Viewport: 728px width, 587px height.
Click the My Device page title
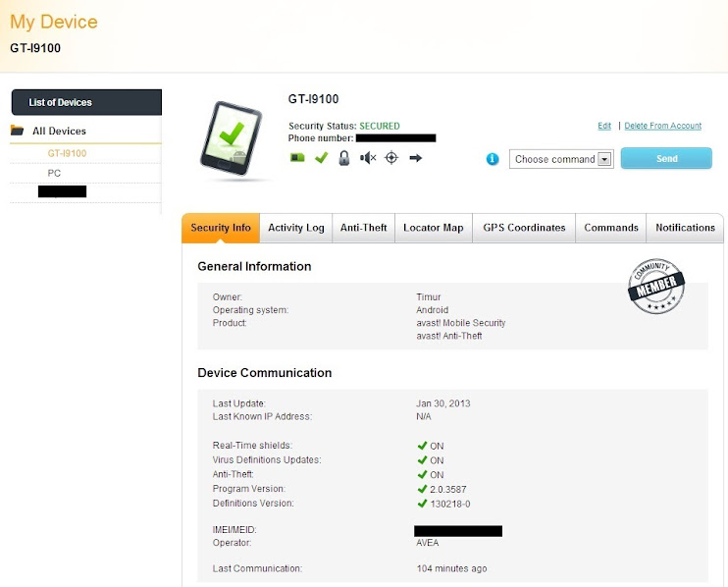click(x=54, y=22)
